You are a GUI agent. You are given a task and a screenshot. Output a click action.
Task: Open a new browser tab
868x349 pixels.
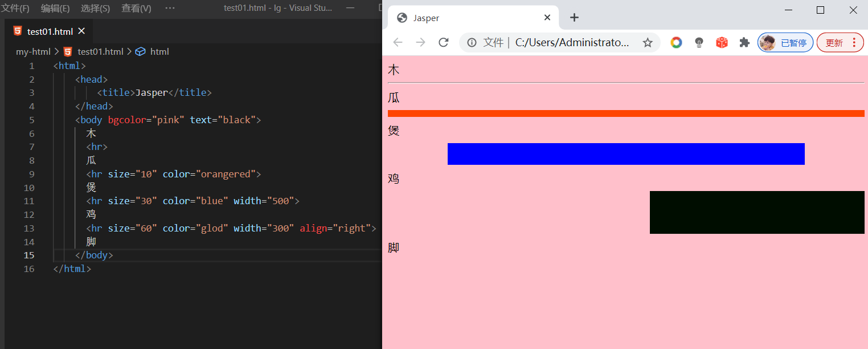574,18
